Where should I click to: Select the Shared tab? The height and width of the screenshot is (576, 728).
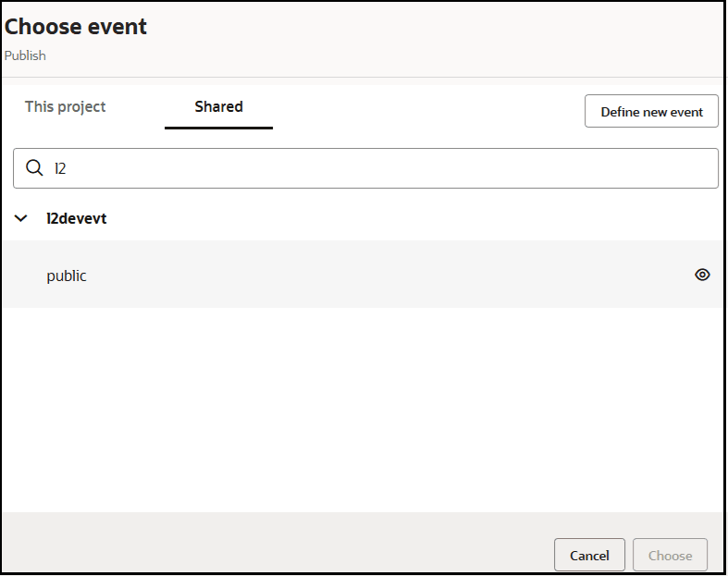[x=218, y=107]
